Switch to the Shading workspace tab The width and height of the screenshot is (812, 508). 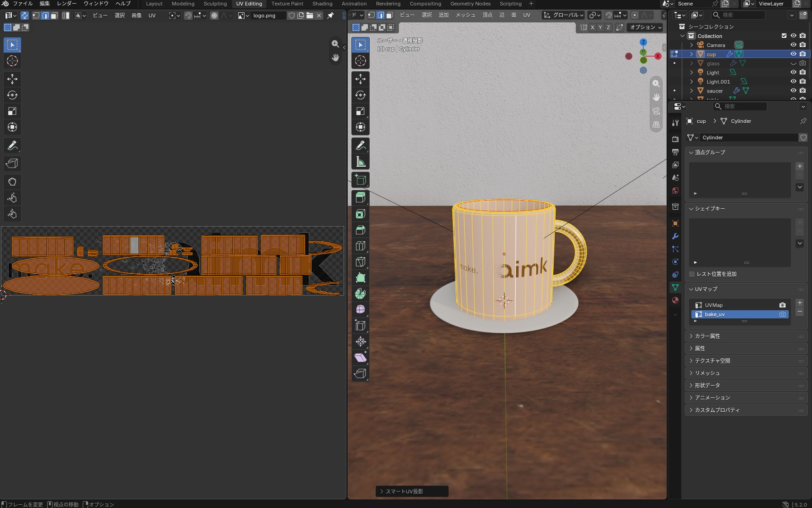322,4
